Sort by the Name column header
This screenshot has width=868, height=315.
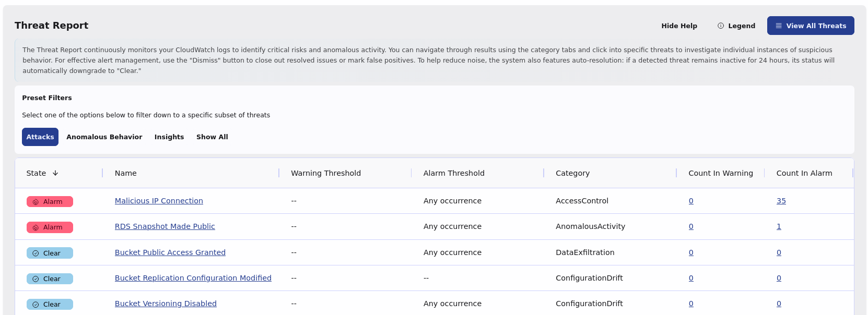pyautogui.click(x=126, y=173)
